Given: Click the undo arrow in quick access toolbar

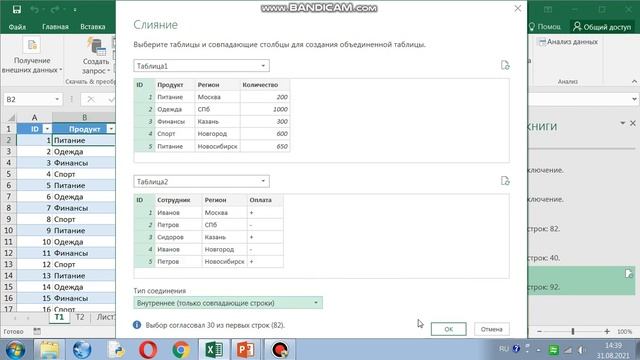Looking at the screenshot, I should [34, 9].
